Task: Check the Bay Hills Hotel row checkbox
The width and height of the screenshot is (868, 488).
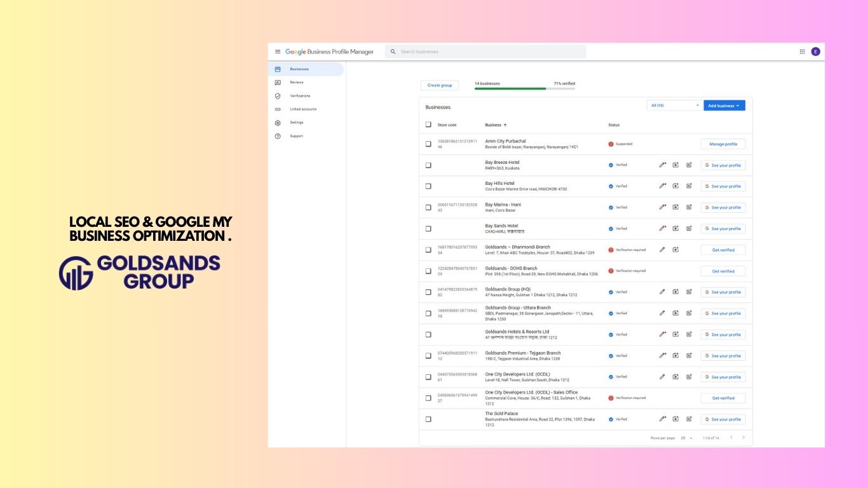Action: coord(428,186)
